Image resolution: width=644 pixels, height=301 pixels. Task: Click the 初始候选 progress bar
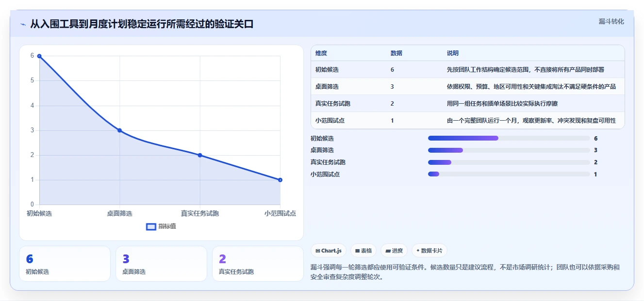(x=509, y=138)
